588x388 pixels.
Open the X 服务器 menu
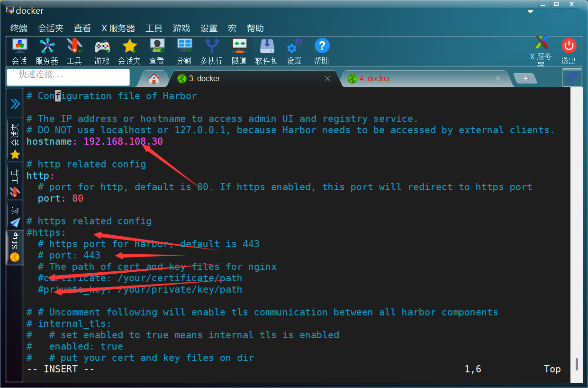(118, 28)
